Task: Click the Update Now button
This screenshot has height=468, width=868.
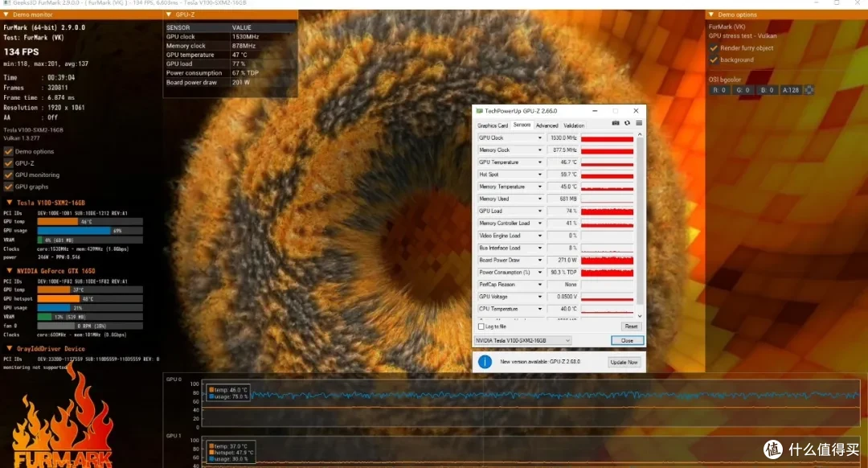Action: point(624,362)
